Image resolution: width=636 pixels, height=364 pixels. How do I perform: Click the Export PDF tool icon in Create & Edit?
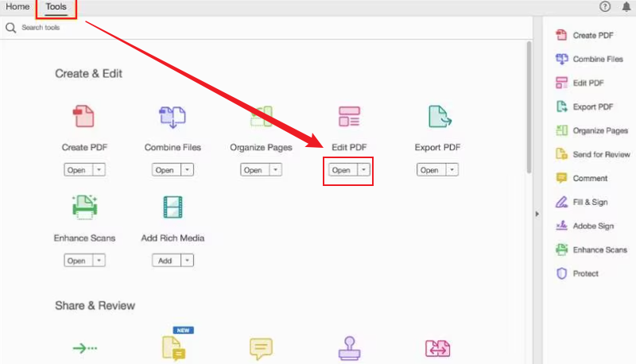tap(440, 116)
